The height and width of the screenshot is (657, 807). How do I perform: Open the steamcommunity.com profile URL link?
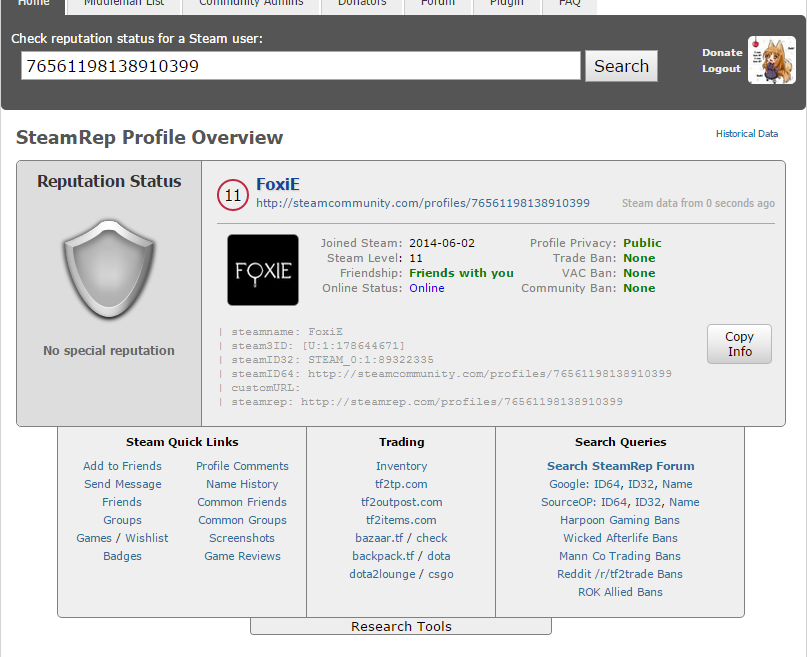pyautogui.click(x=423, y=203)
